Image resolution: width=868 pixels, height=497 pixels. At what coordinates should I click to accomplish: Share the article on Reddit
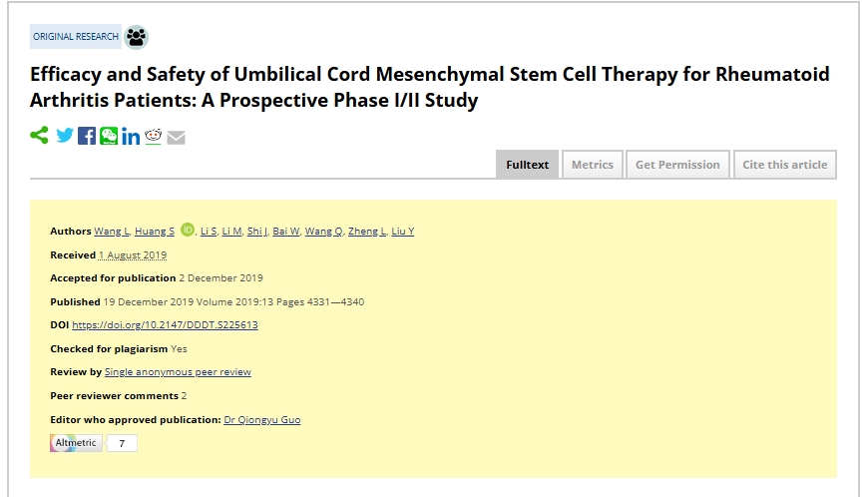click(153, 137)
